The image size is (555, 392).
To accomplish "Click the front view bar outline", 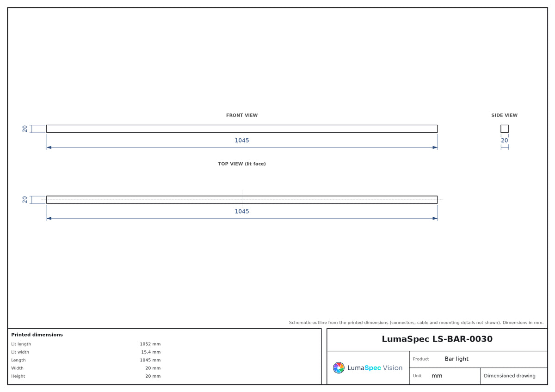I will pyautogui.click(x=242, y=129).
